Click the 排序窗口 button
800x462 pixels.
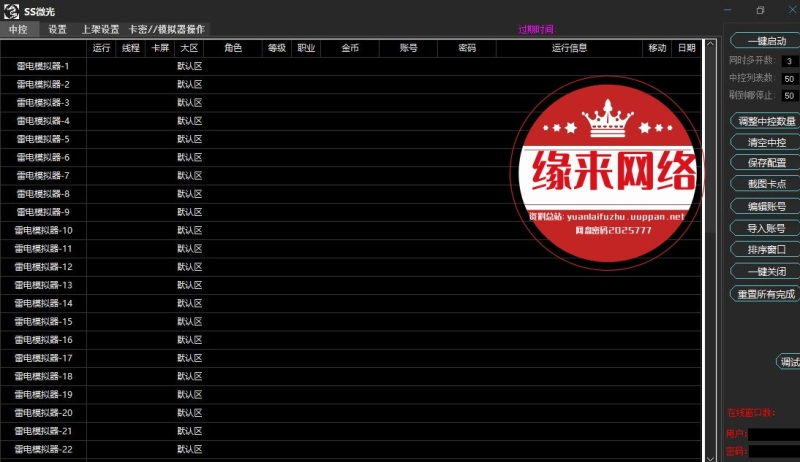tap(766, 249)
